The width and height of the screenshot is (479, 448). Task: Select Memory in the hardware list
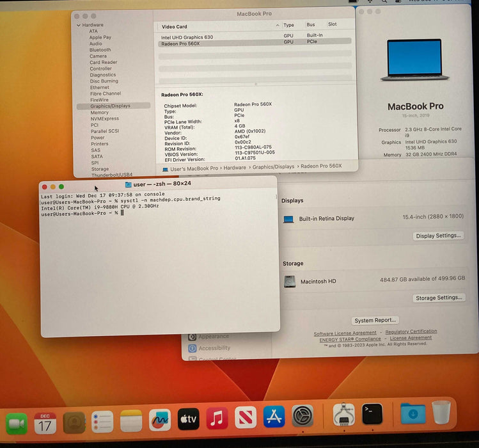[x=99, y=112]
